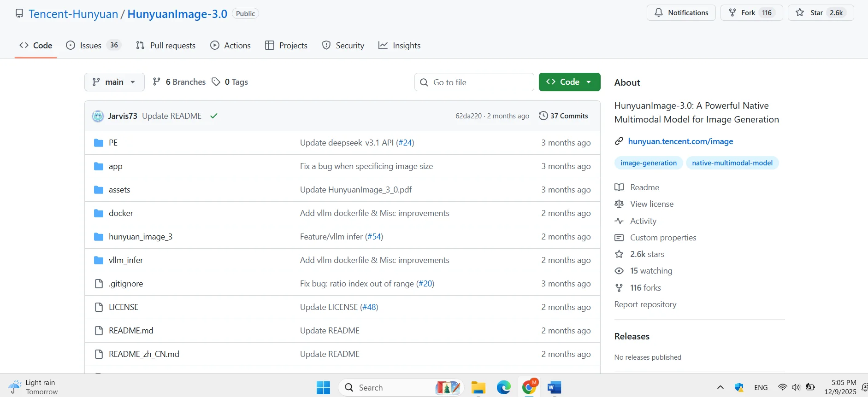The image size is (868, 397).
Task: Click the tags icon next to 0 Tags
Action: pyautogui.click(x=216, y=82)
